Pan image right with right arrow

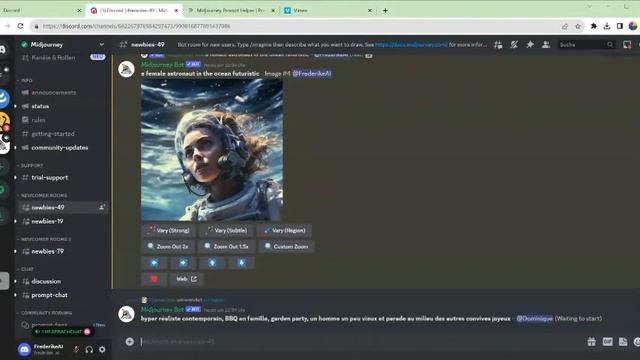pos(183,263)
